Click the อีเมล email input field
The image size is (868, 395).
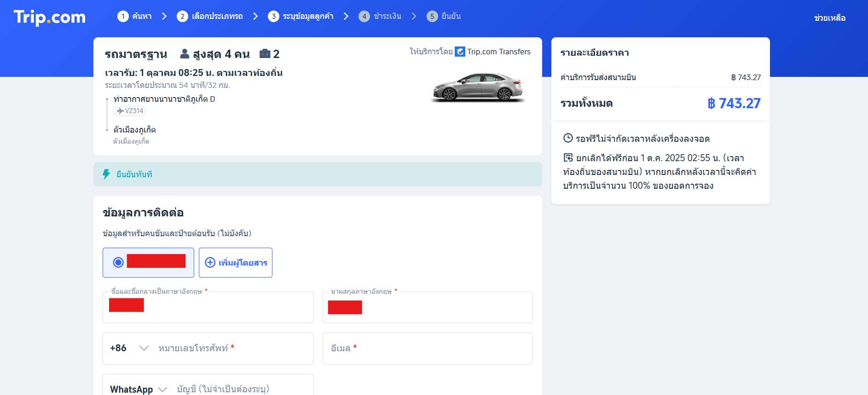(x=428, y=349)
